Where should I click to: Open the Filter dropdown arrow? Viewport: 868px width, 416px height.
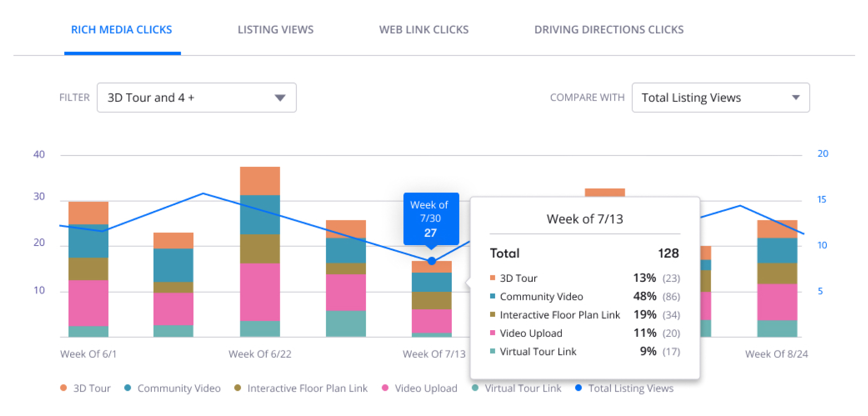click(280, 98)
